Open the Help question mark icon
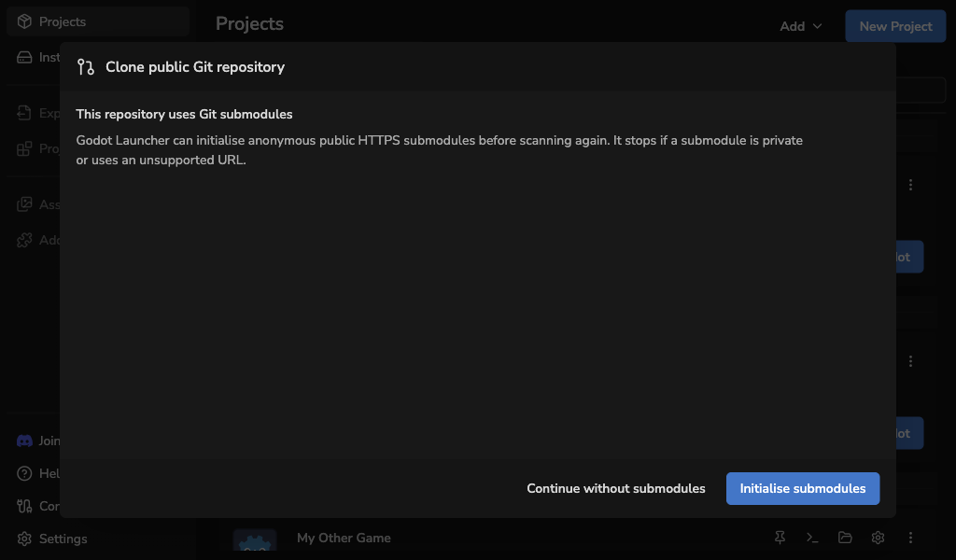Viewport: 956px width, 560px height. coord(24,473)
